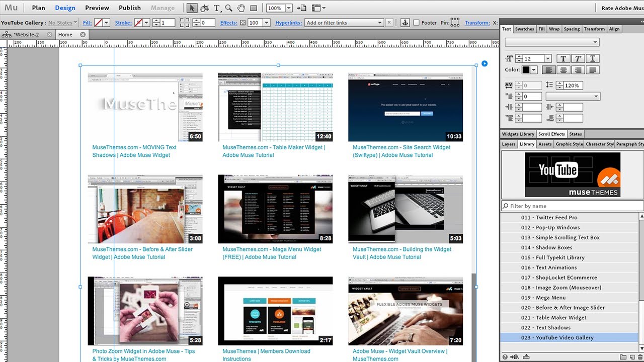The height and width of the screenshot is (362, 644).
Task: Open the font family dropdown
Action: [x=552, y=42]
